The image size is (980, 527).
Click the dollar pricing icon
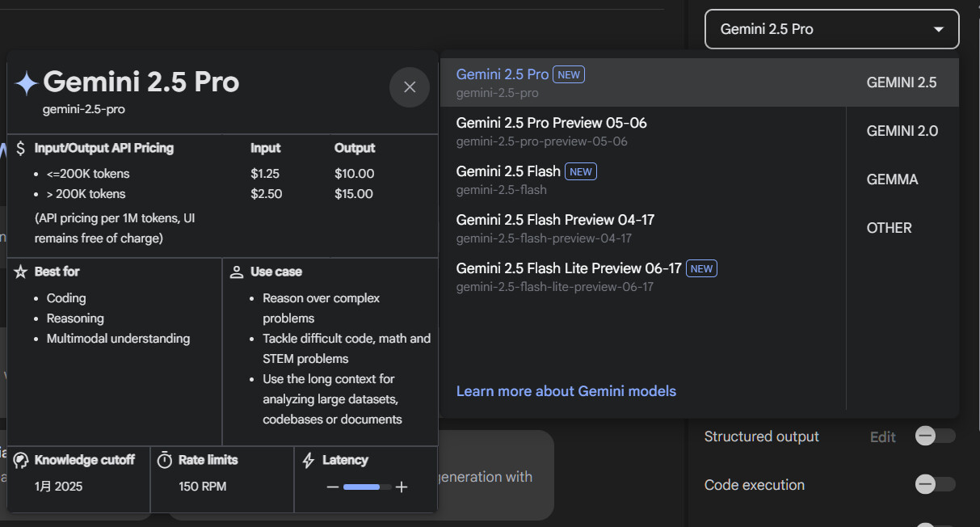(x=21, y=149)
